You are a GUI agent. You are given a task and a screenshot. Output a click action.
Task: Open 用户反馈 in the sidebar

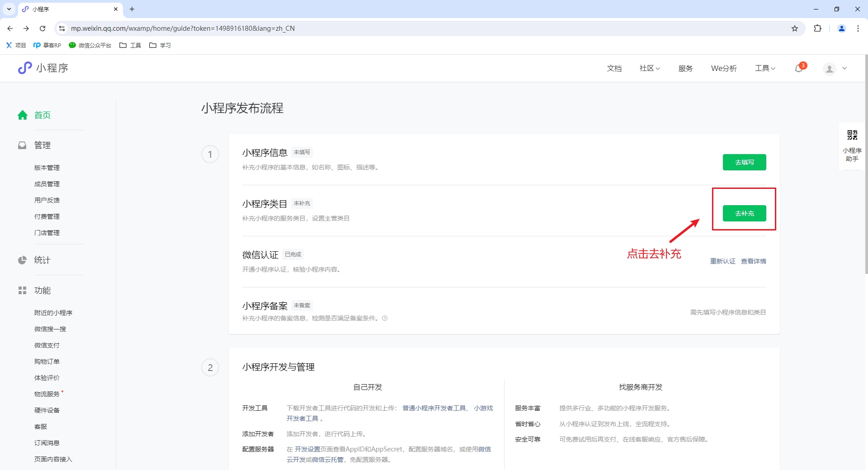(x=47, y=200)
